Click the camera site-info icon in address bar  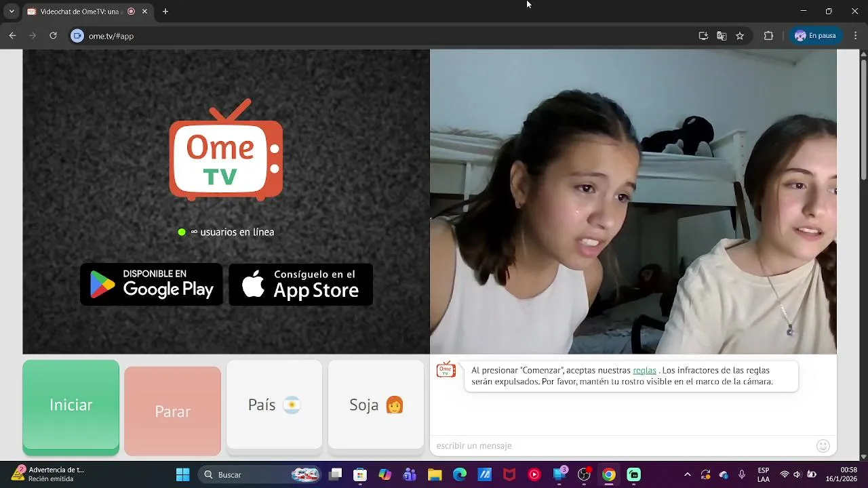77,36
